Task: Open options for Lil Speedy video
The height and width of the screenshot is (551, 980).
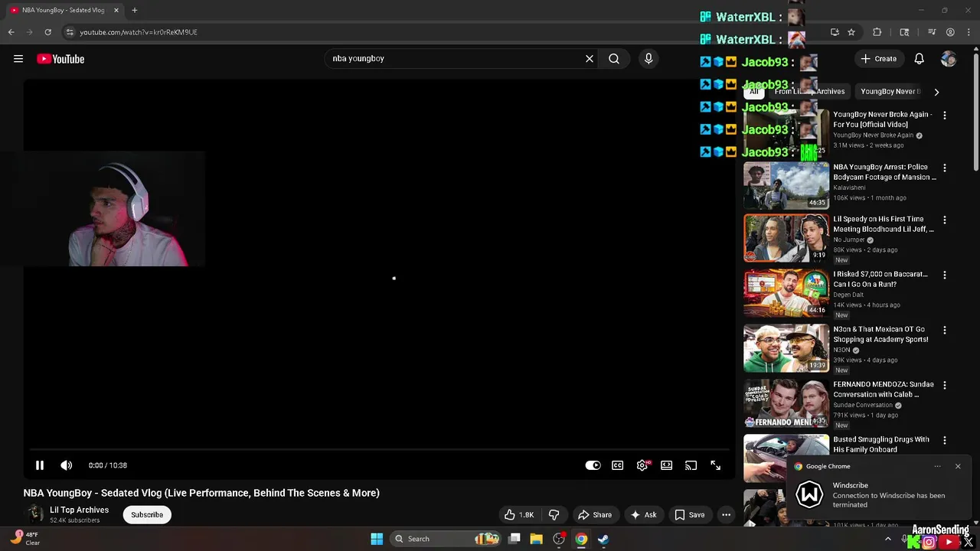Action: coord(945,220)
